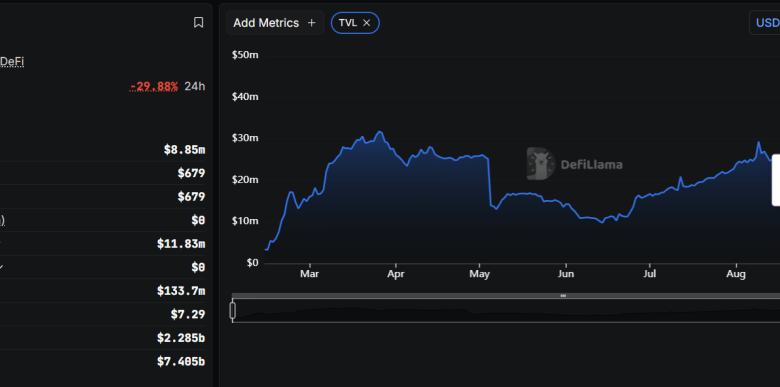
Task: Click the -29.88% 24h change value
Action: [x=154, y=87]
